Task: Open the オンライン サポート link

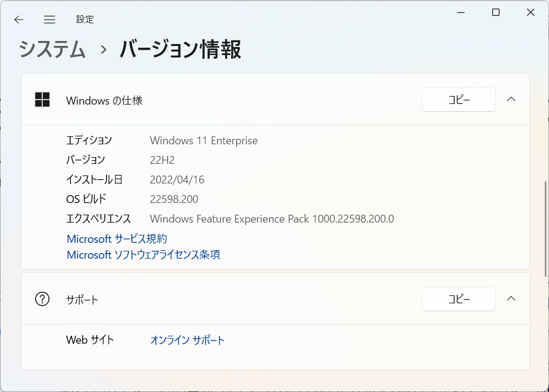Action: [187, 340]
